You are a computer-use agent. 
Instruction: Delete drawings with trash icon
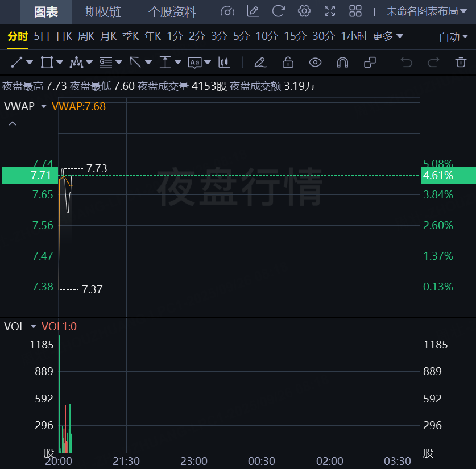coord(461,62)
